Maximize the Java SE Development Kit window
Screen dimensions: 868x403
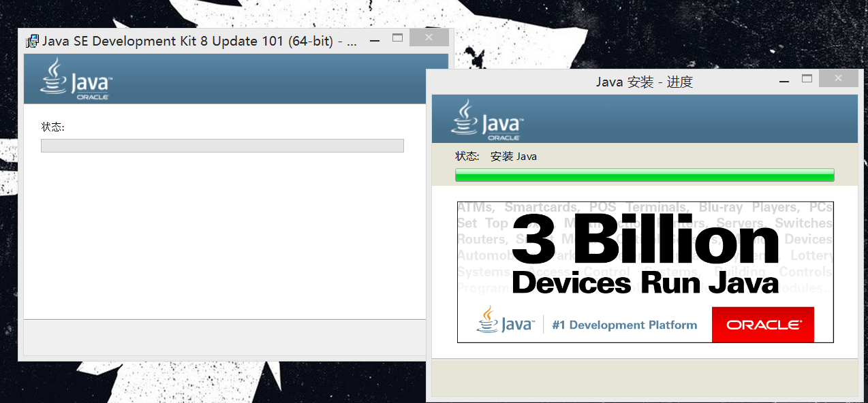pos(398,38)
